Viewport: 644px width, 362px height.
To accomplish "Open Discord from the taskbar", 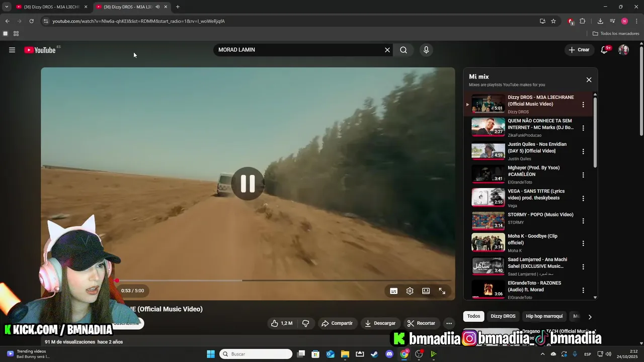I will 389,354.
